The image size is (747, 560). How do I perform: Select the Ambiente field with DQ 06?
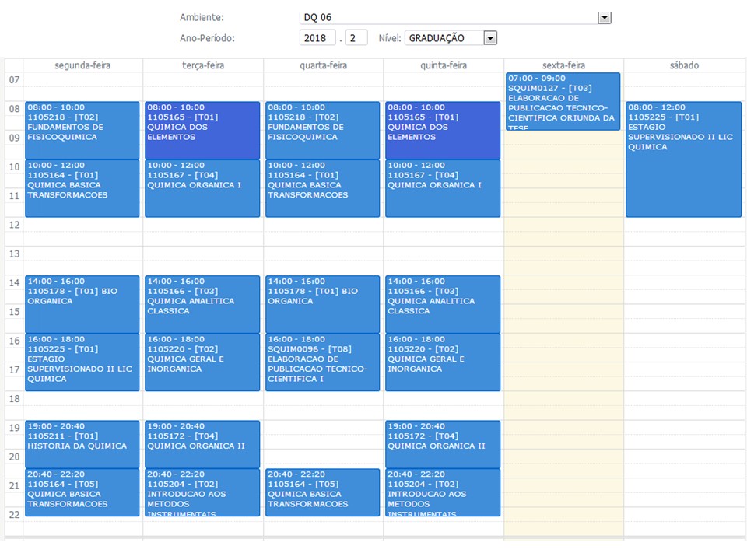tap(447, 18)
